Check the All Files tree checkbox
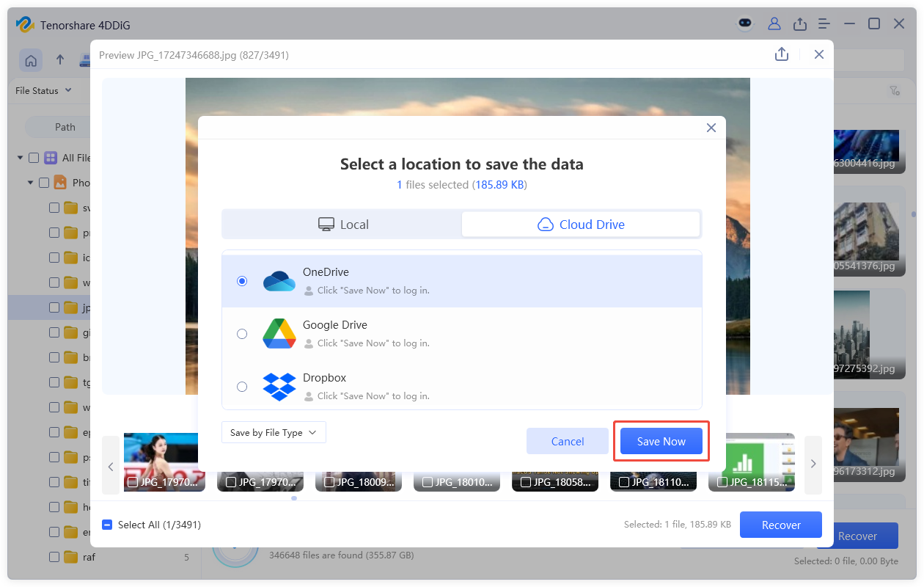Viewport: 924px width, 587px height. click(34, 158)
